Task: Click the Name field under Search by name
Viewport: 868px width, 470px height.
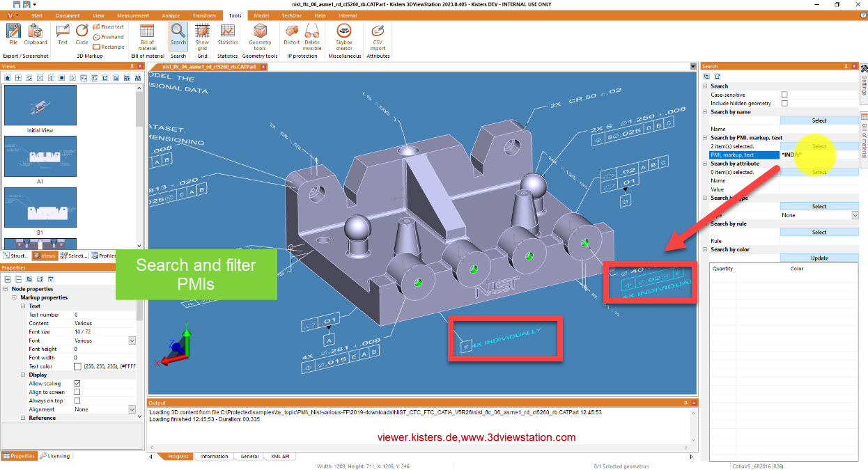Action: [819, 129]
